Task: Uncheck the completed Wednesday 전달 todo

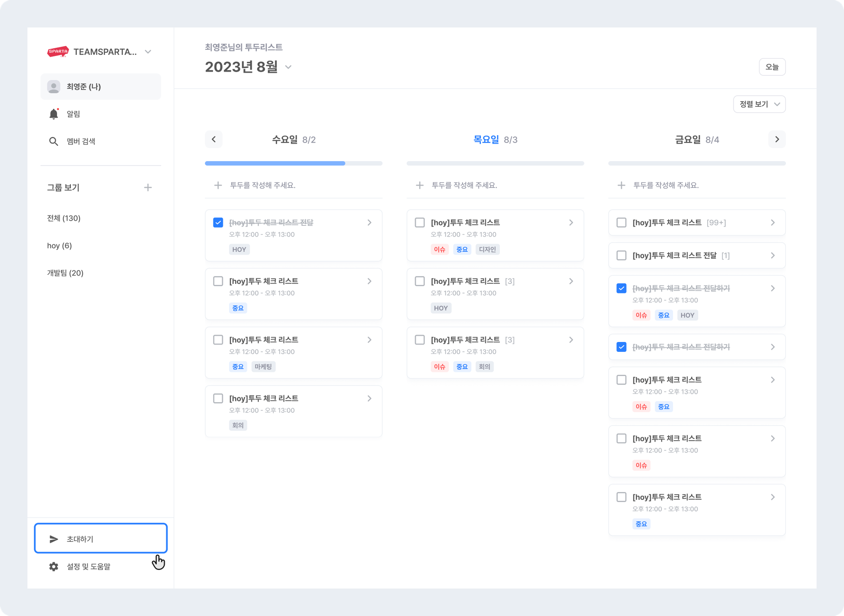Action: coord(218,223)
